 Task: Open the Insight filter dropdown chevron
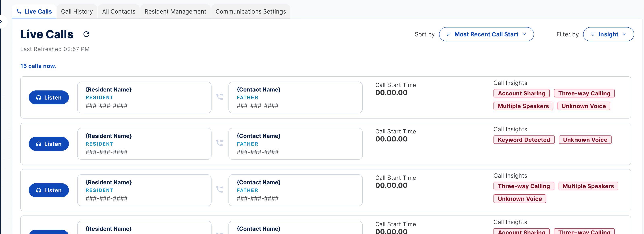coord(624,34)
